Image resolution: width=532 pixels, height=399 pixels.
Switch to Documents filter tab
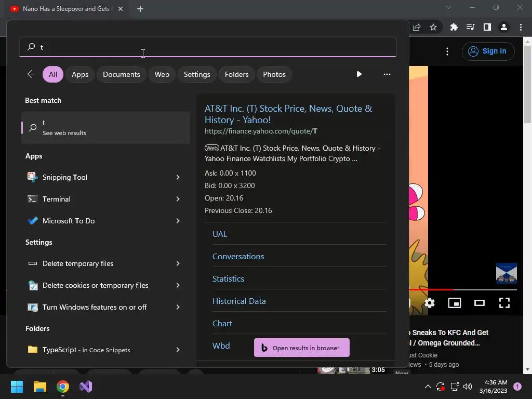122,74
